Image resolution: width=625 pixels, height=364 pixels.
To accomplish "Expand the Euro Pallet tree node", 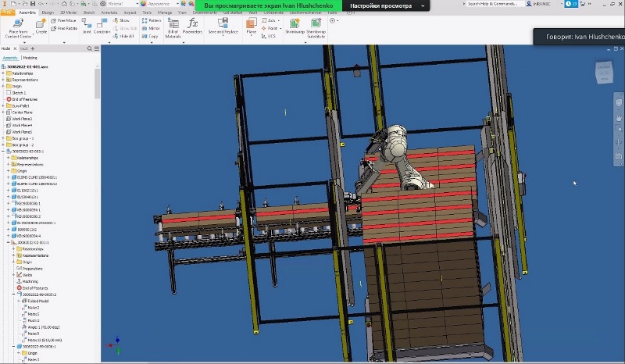I will 3,105.
